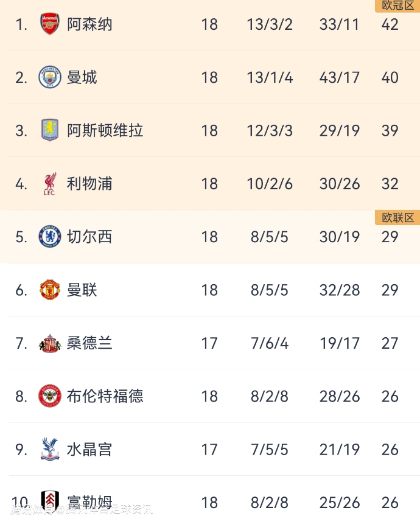
Task: Click the Sunderland club crest icon
Action: pyautogui.click(x=50, y=343)
